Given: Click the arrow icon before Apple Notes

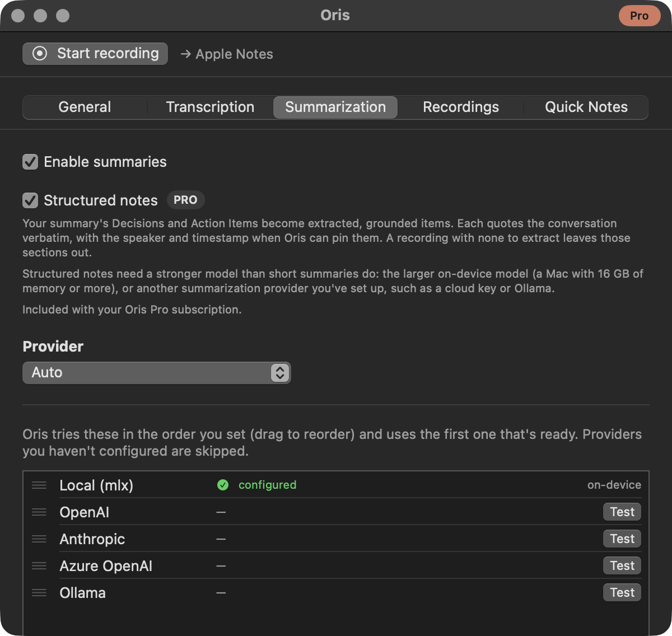Looking at the screenshot, I should 186,54.
